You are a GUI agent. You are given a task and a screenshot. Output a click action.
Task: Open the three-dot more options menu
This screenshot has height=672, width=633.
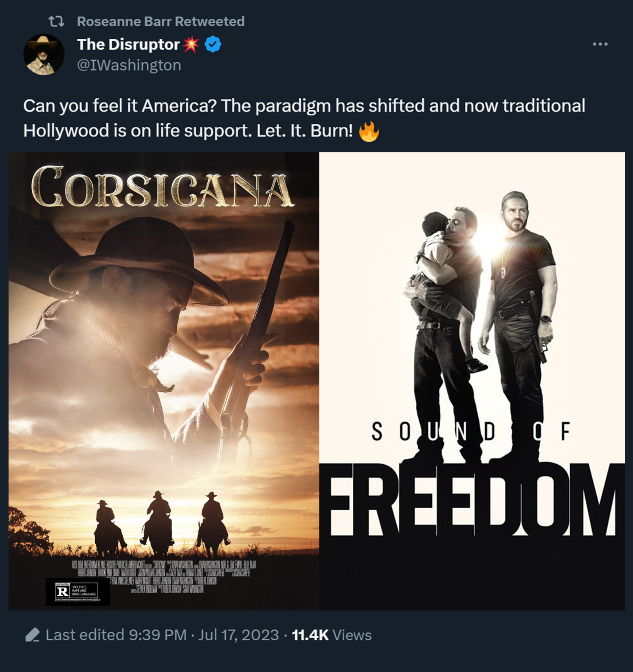click(600, 44)
